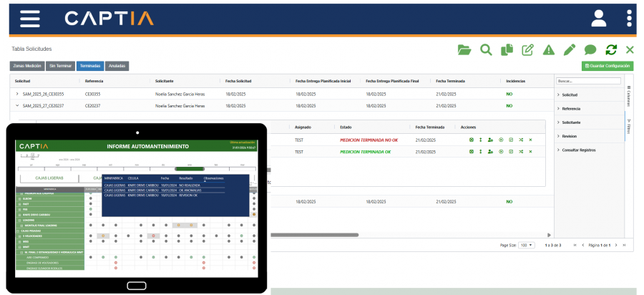Switch to Zonas Medición tab
The width and height of the screenshot is (644, 295).
(27, 66)
